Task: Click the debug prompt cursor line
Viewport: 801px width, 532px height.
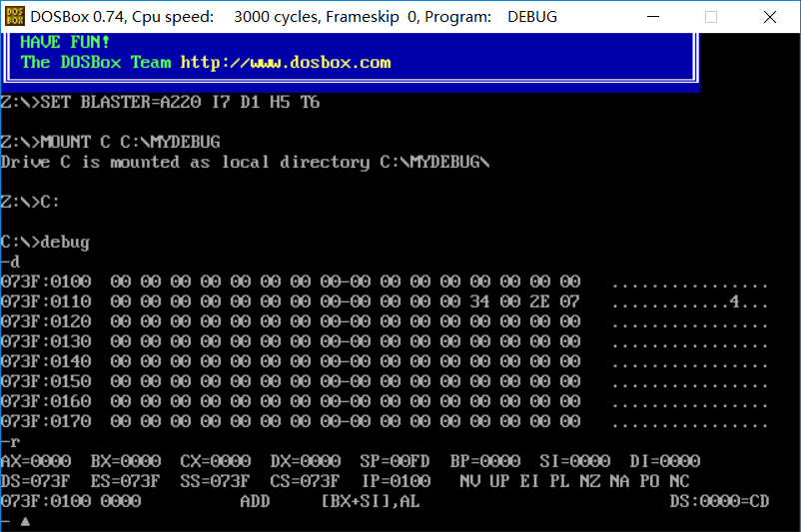Action: pyautogui.click(x=15, y=521)
